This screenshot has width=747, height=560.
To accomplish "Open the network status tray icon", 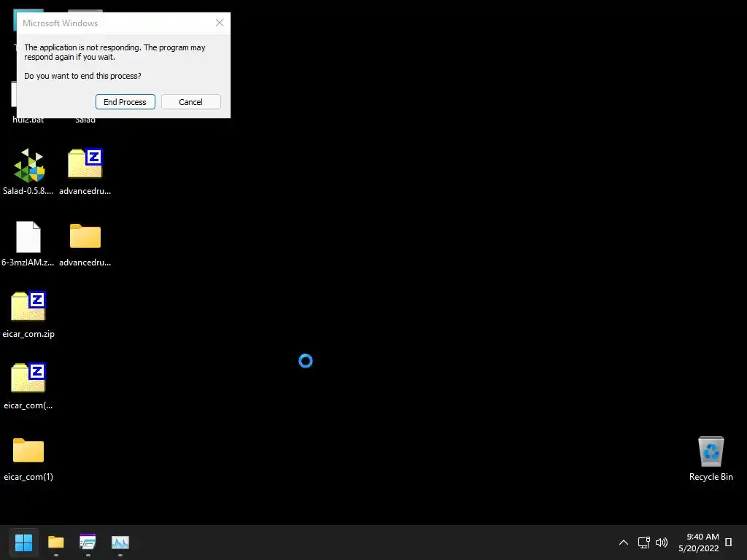I will click(x=644, y=542).
